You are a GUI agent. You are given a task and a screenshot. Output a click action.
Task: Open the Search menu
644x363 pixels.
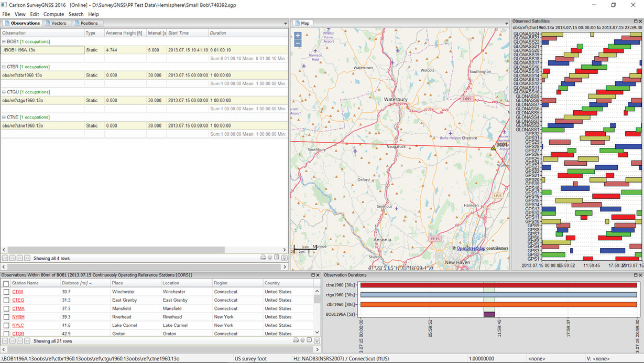point(76,14)
